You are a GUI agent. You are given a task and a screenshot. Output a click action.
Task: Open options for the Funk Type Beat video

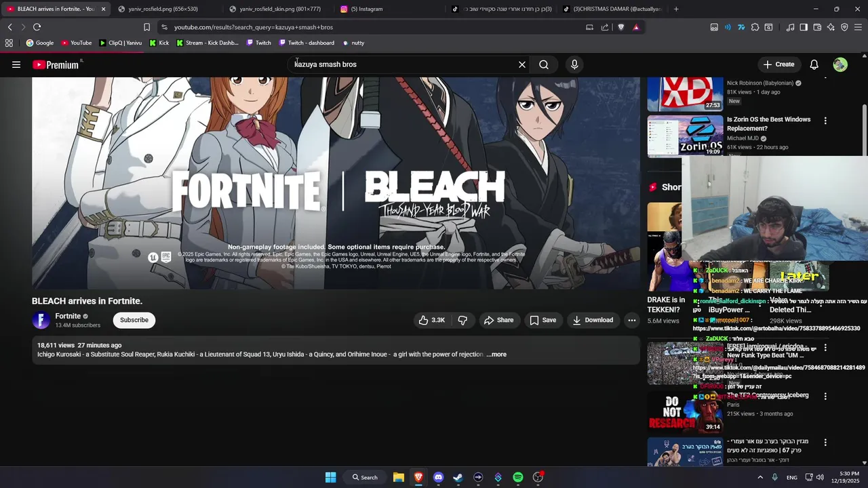click(825, 348)
